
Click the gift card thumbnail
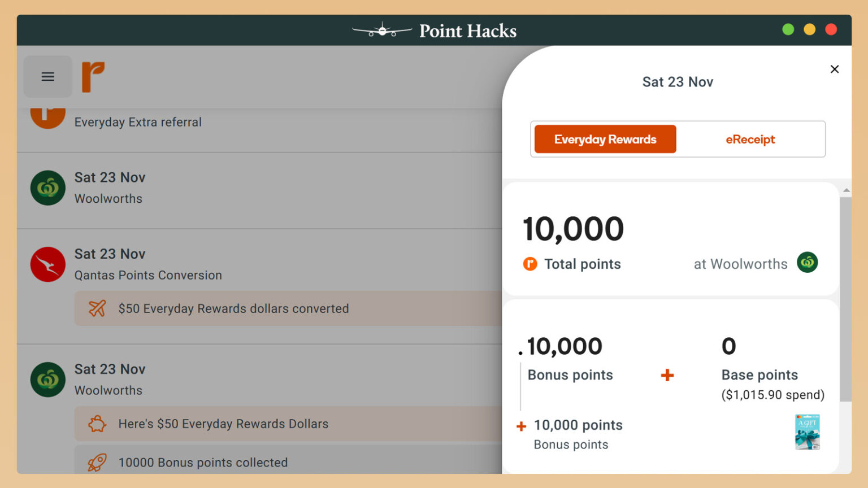pyautogui.click(x=808, y=432)
